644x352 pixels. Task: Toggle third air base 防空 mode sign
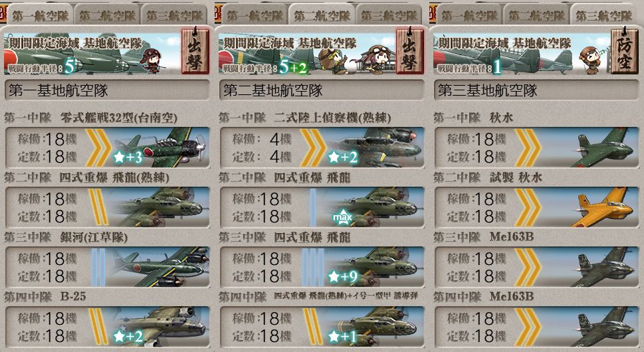pyautogui.click(x=625, y=50)
